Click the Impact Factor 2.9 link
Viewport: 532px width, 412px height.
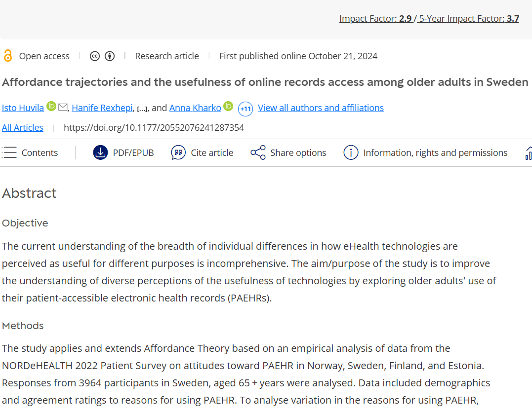(376, 19)
